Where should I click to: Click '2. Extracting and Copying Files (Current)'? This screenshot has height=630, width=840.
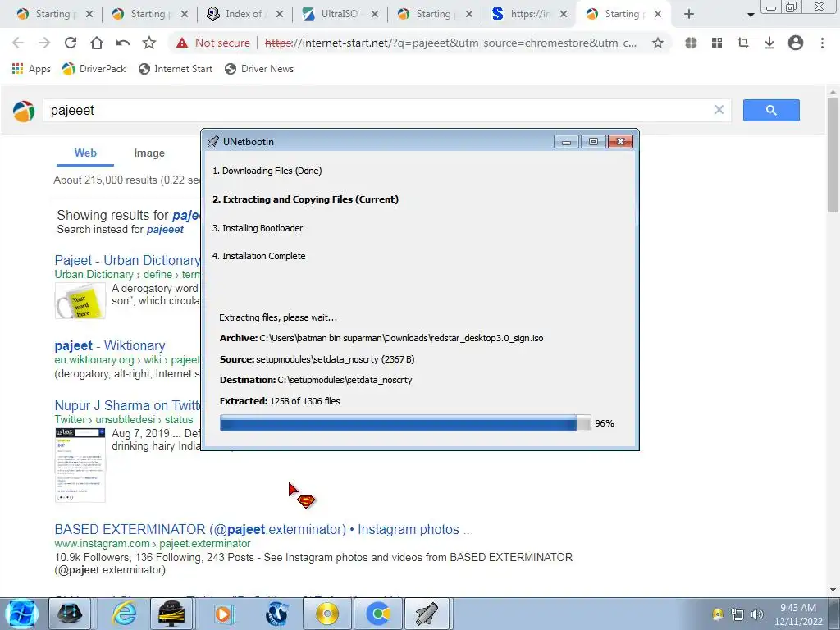(305, 199)
